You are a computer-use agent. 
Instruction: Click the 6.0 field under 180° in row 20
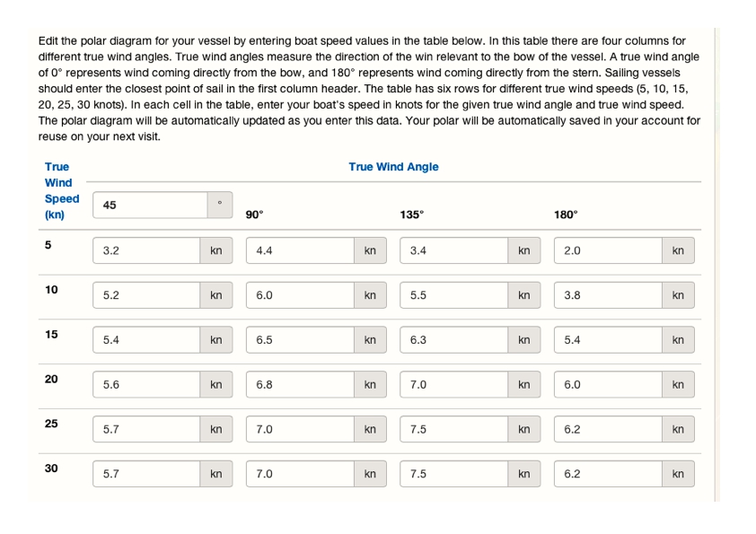click(608, 384)
